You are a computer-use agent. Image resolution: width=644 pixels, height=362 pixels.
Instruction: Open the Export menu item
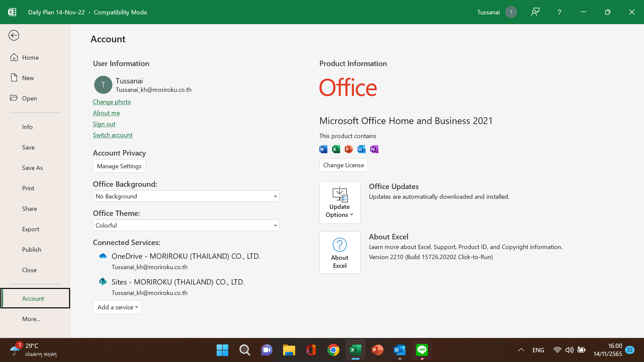click(31, 229)
